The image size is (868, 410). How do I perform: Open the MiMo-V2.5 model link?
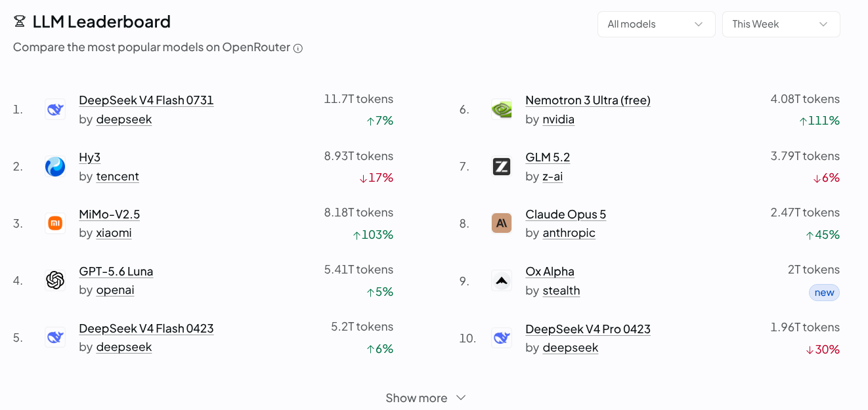(109, 215)
